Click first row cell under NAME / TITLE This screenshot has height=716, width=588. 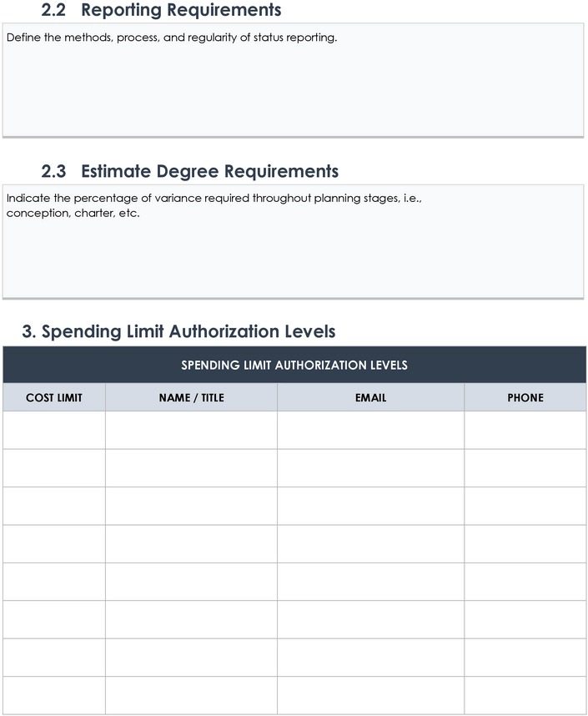click(191, 430)
